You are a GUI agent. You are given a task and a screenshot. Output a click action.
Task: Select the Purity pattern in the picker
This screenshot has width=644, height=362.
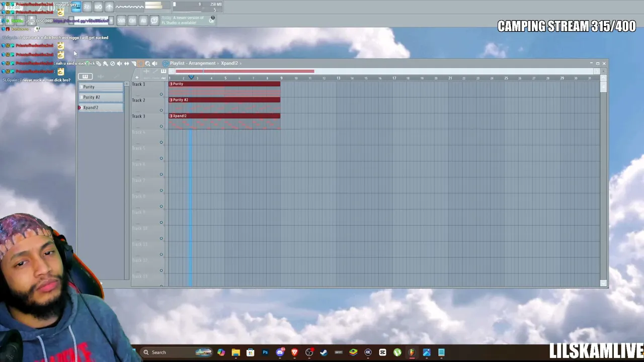101,87
